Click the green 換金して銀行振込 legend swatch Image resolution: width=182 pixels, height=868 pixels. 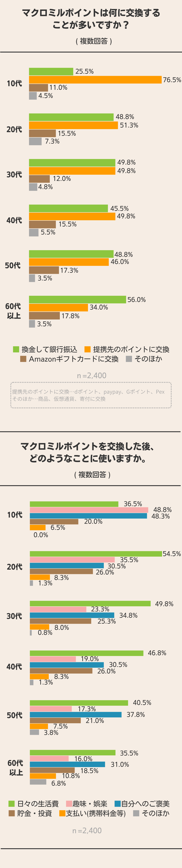[x=16, y=349]
